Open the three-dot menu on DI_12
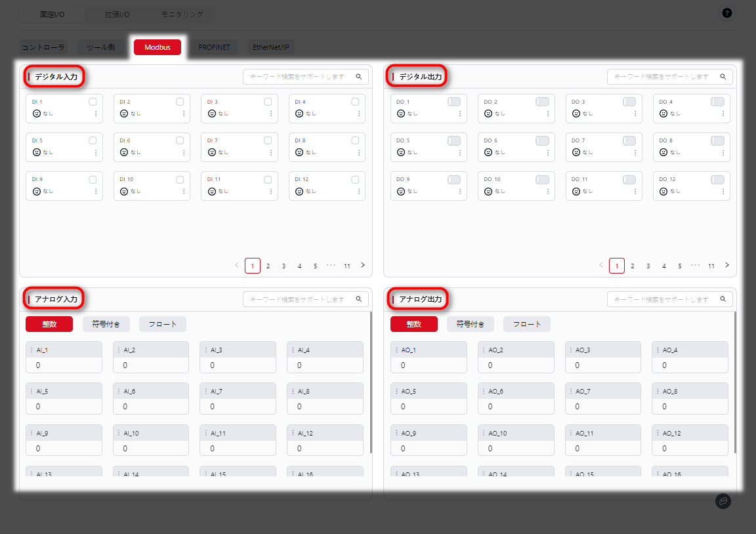756x534 pixels. tap(358, 191)
